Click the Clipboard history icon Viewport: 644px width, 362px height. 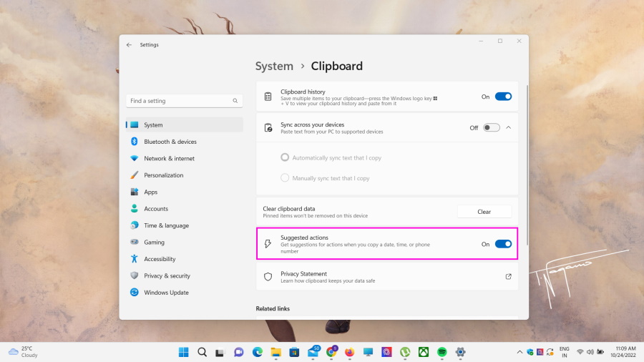tap(268, 97)
